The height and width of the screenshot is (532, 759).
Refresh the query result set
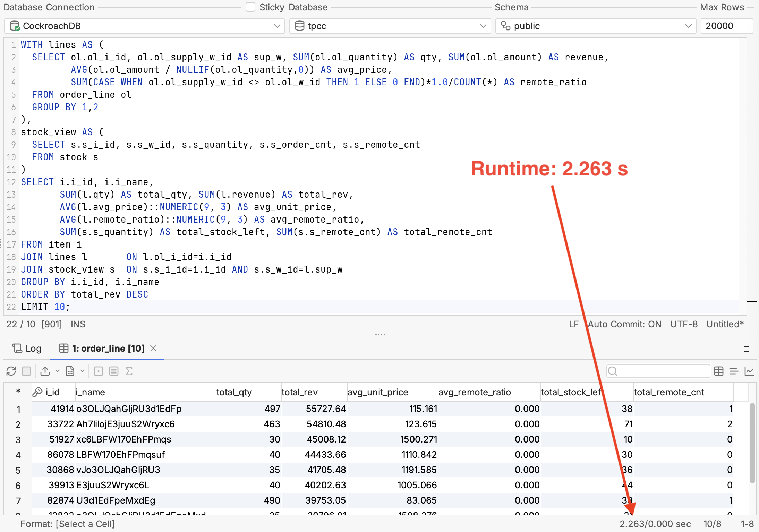click(11, 371)
